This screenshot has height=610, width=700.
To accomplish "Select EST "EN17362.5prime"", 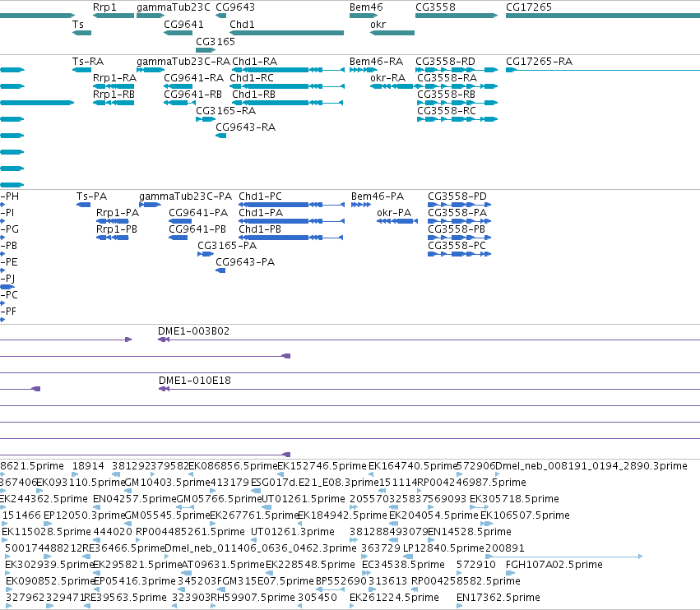I will point(498,598).
